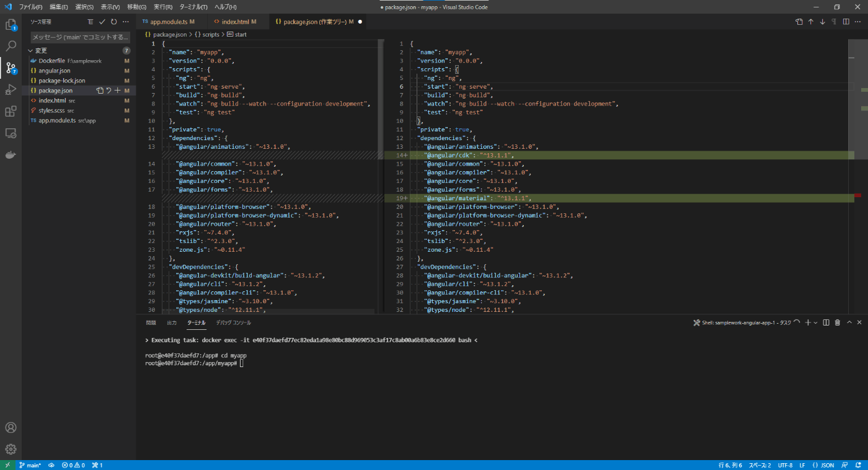
Task: Kill terminal with the trash icon
Action: [x=838, y=322]
